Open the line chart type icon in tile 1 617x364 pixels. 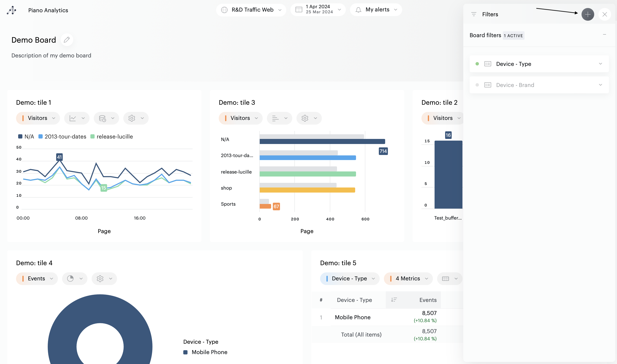[73, 118]
